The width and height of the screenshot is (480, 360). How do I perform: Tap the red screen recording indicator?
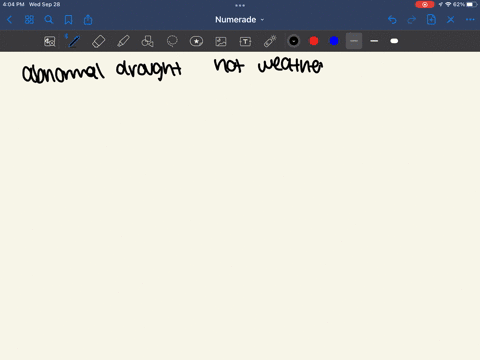(425, 4)
